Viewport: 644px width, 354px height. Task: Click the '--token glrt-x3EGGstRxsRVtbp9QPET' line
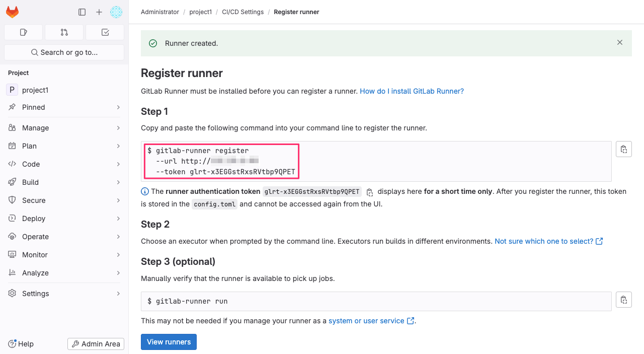[x=225, y=172]
